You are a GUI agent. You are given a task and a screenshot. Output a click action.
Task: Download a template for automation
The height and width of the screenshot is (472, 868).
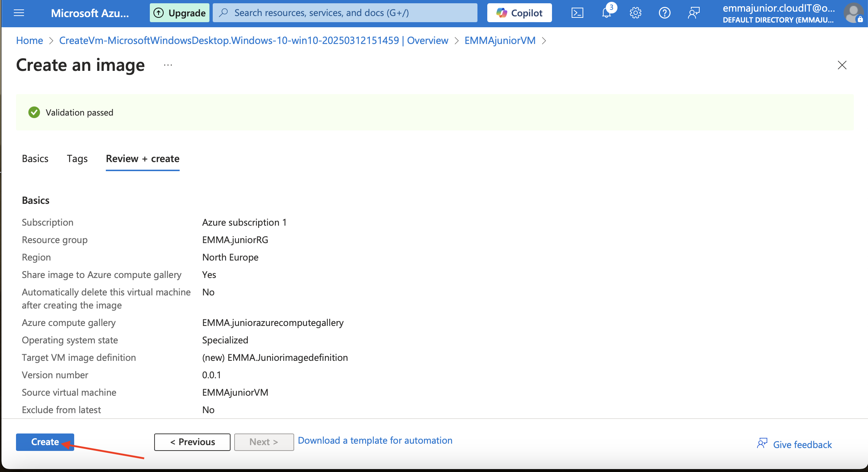point(375,440)
